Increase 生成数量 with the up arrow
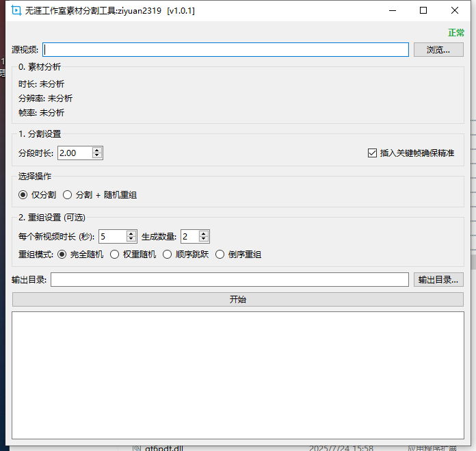476x451 pixels. [x=204, y=233]
